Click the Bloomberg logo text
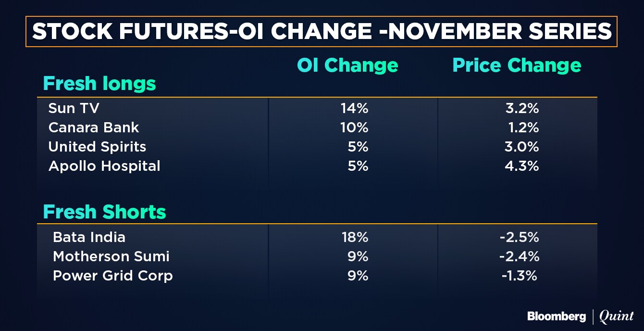Image resolution: width=644 pixels, height=331 pixels. point(557,317)
